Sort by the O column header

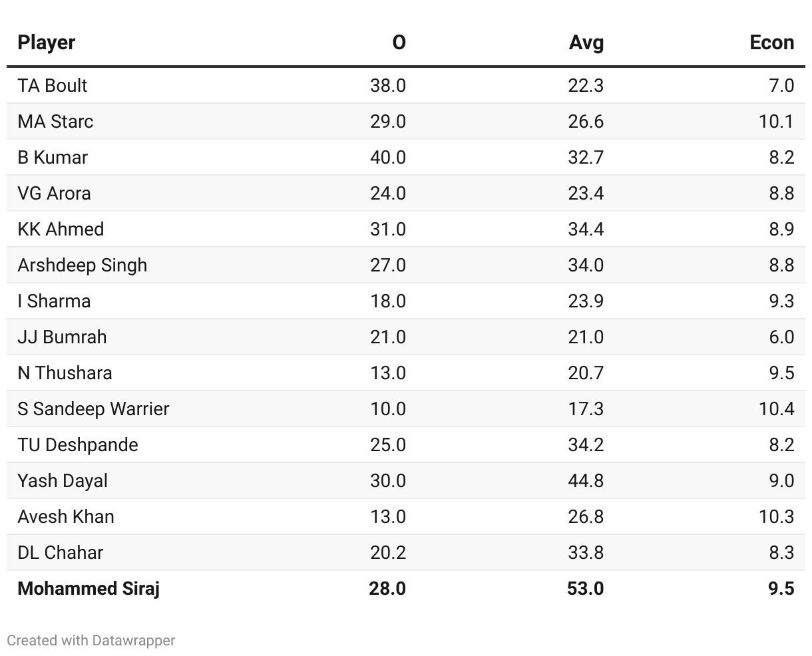point(399,43)
